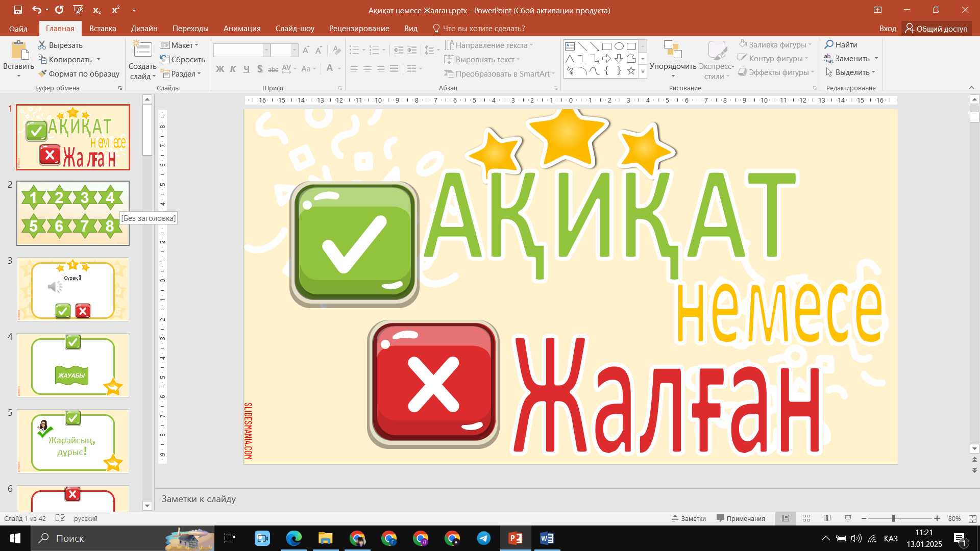Open the Section (Раздел) dropdown
980x551 pixels.
[181, 73]
